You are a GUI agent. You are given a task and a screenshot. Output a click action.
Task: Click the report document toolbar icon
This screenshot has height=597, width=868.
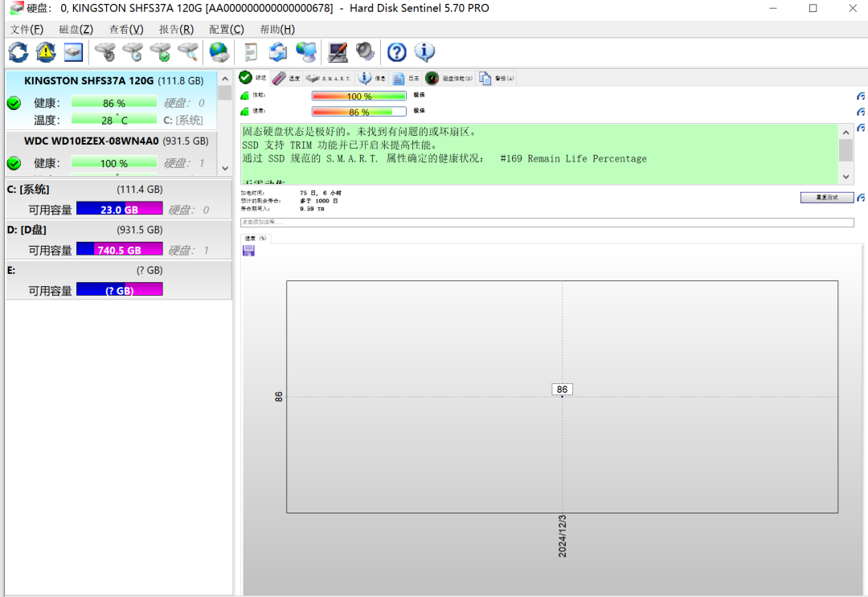coord(251,52)
